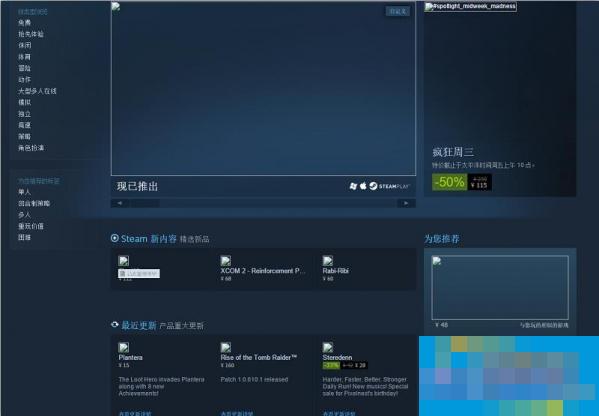Open the update details link under Plantera
The height and width of the screenshot is (416, 599).
pos(135,413)
